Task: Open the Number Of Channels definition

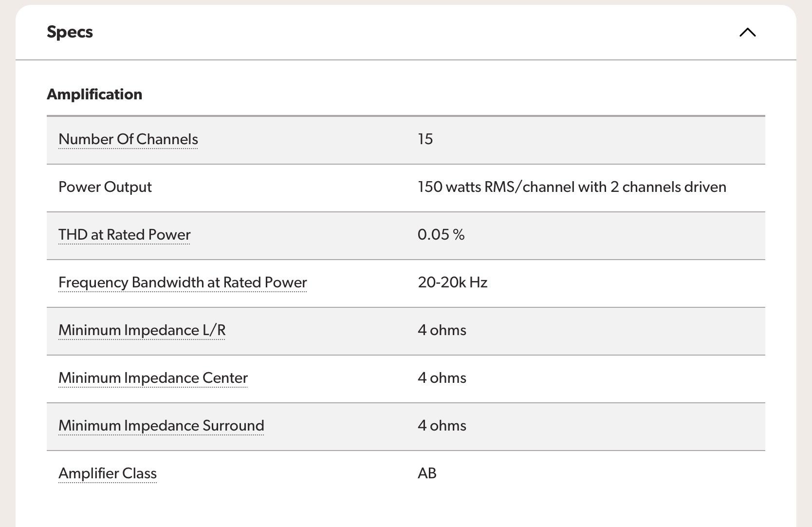Action: click(128, 139)
